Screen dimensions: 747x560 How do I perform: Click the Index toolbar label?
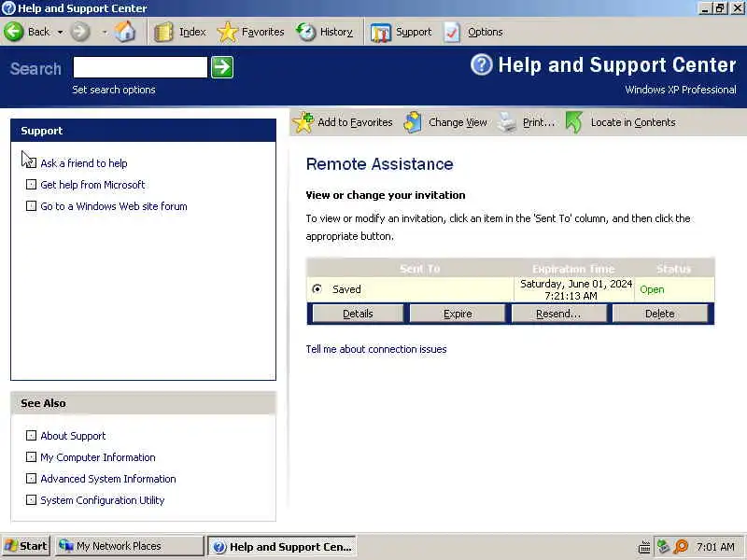[192, 32]
